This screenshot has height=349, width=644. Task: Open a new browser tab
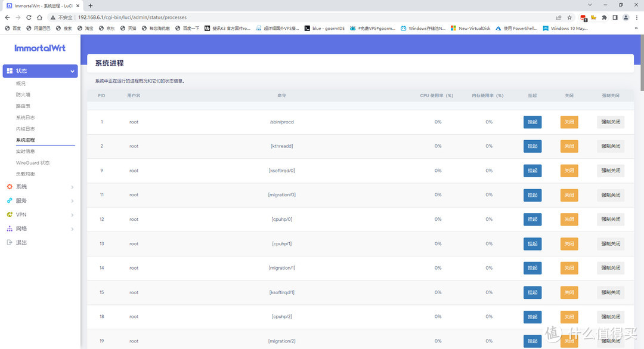coord(91,6)
